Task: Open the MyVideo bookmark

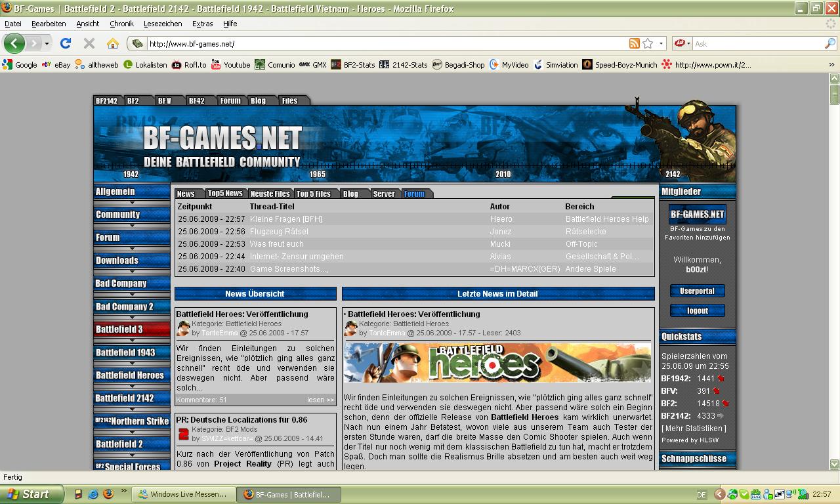Action: pos(509,64)
